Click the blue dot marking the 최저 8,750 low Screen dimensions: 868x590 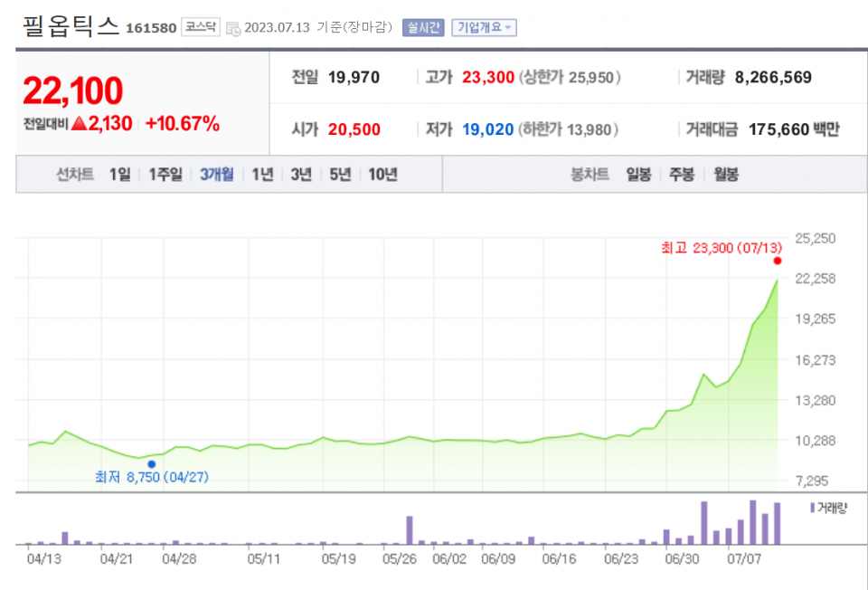(x=151, y=462)
